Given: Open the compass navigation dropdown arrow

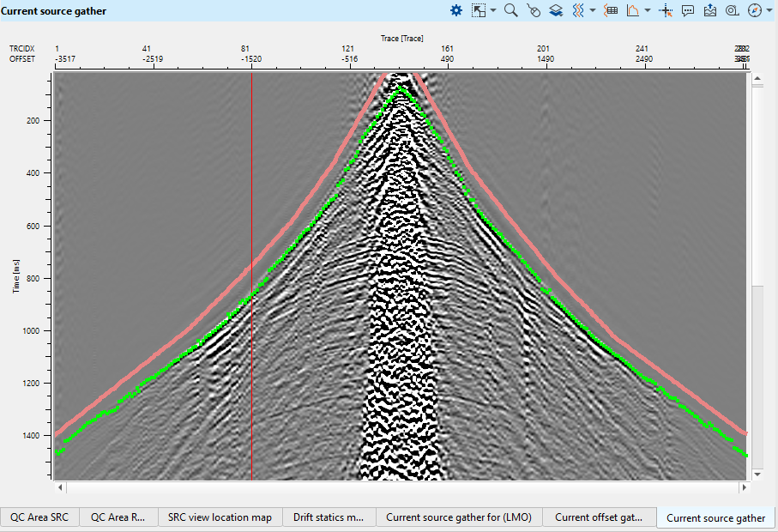Looking at the screenshot, I should [x=768, y=10].
